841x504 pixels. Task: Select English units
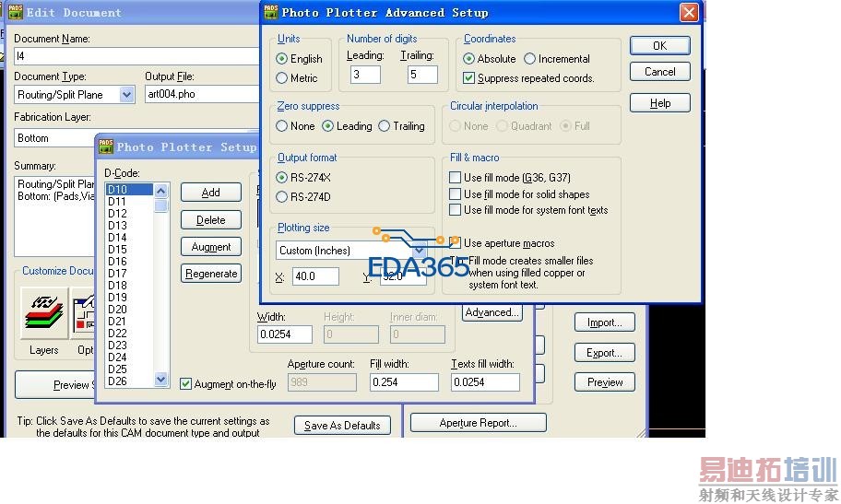[281, 58]
